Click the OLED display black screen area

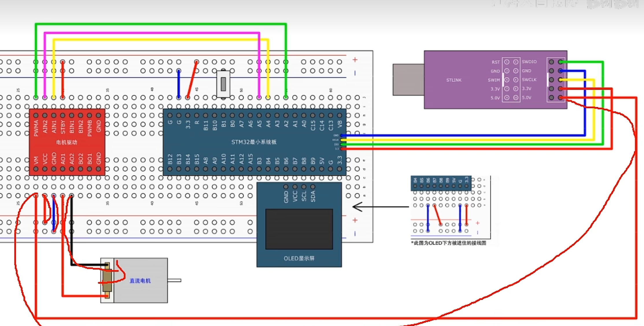click(x=299, y=229)
